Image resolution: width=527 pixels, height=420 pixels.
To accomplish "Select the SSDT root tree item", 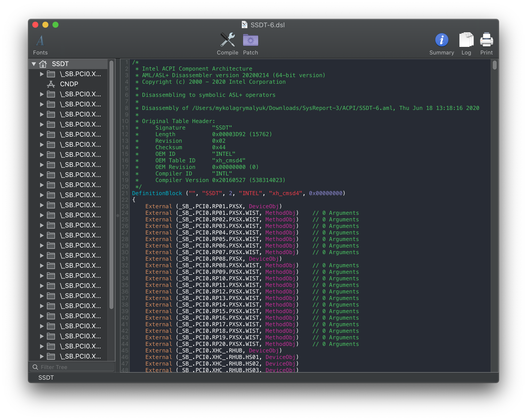I will click(x=60, y=64).
